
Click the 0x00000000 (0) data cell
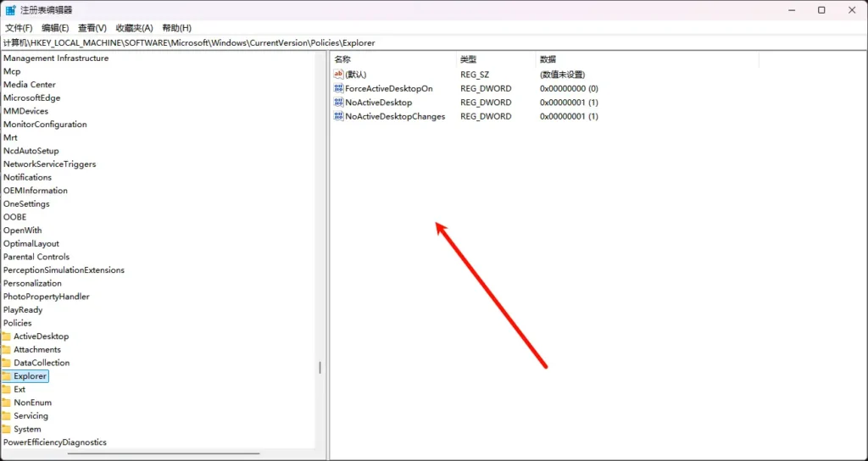point(569,88)
